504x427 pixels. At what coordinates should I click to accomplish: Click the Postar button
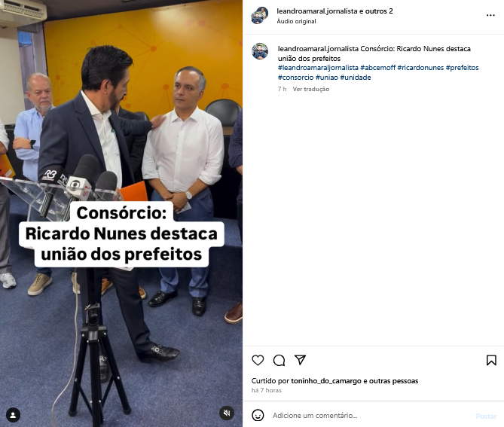click(486, 416)
